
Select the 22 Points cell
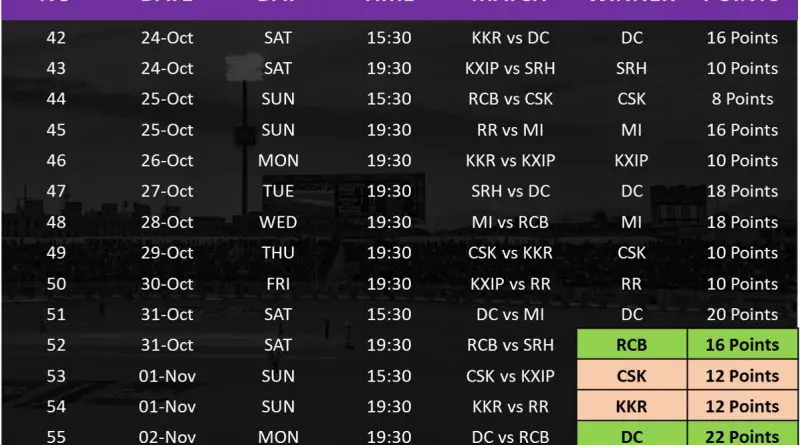[741, 436]
